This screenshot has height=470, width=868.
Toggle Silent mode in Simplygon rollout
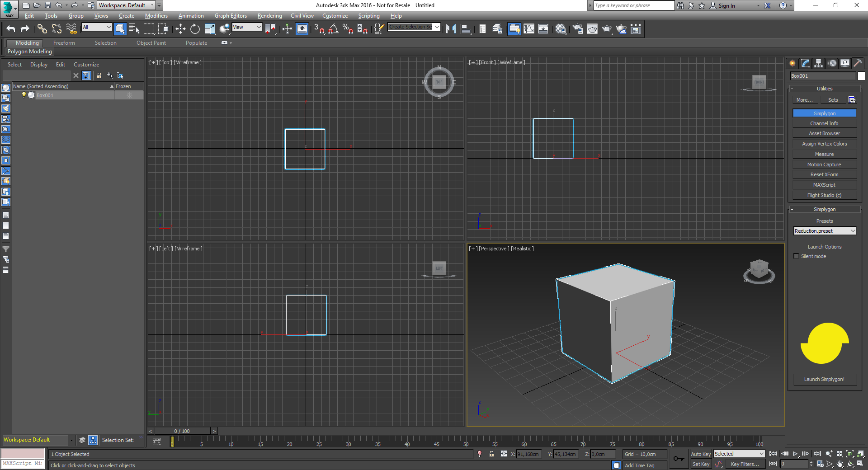point(796,256)
